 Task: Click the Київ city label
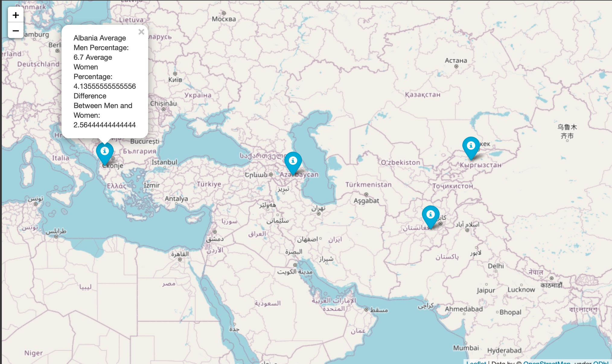click(175, 80)
